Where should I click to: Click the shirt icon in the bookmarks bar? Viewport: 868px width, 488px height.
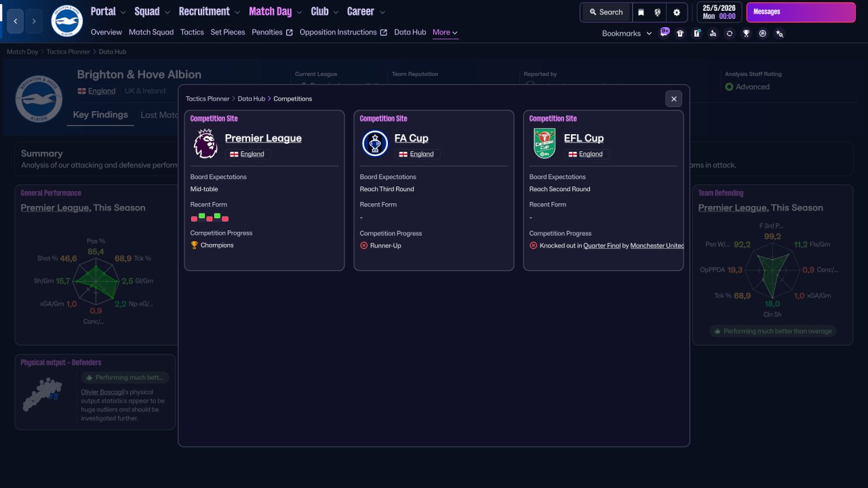[x=680, y=33]
